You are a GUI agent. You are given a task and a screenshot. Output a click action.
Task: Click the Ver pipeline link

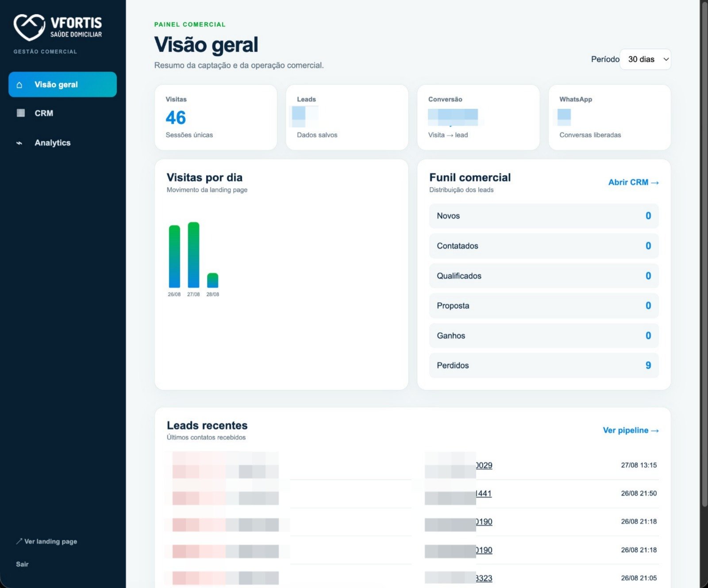pyautogui.click(x=631, y=430)
